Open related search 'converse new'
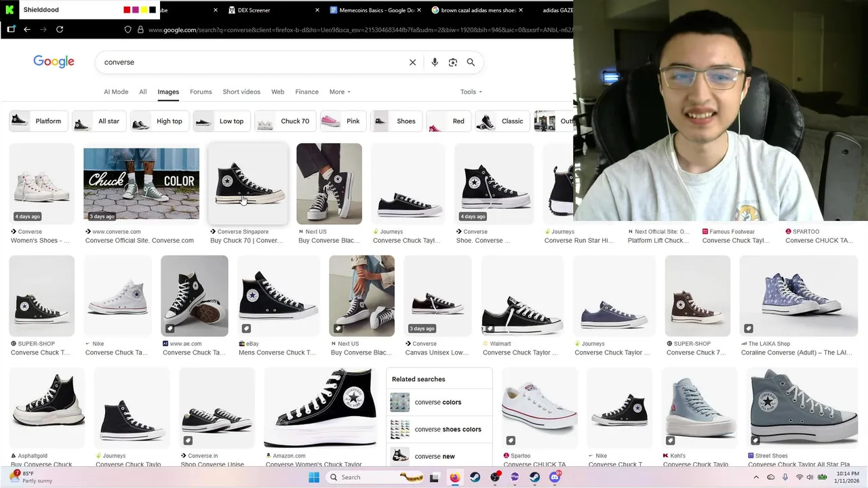Viewport: 868px width, 488px height. 439,456
